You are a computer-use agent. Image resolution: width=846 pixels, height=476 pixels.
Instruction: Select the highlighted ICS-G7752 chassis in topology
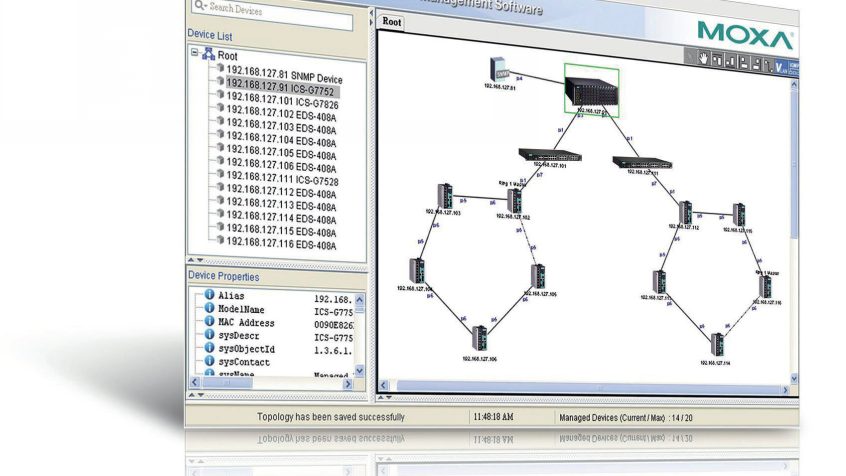[592, 93]
